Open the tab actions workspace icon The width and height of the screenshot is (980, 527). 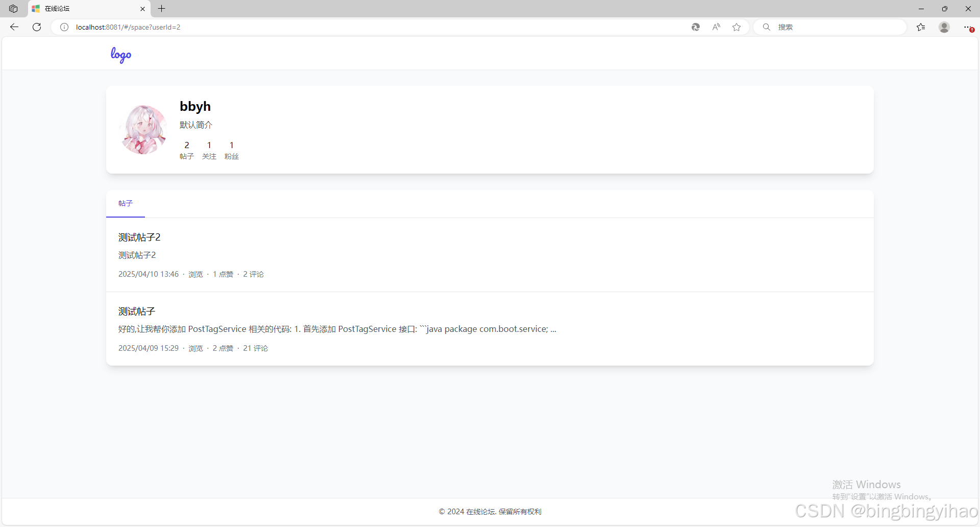[13, 9]
